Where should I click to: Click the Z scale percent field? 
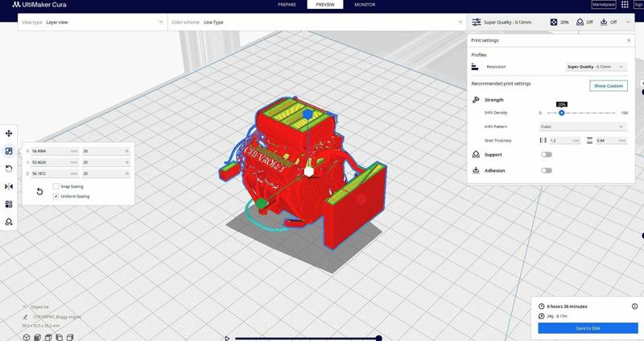coord(106,173)
